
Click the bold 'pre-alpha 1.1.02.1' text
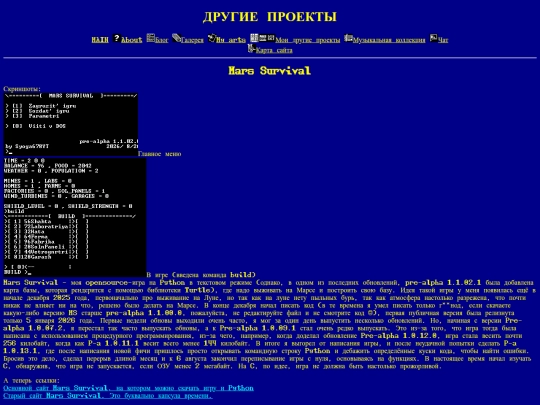point(443,283)
